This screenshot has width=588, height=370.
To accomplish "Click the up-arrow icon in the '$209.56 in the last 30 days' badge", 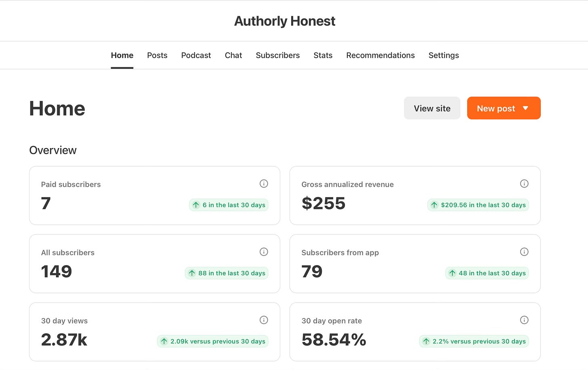I will (x=434, y=205).
